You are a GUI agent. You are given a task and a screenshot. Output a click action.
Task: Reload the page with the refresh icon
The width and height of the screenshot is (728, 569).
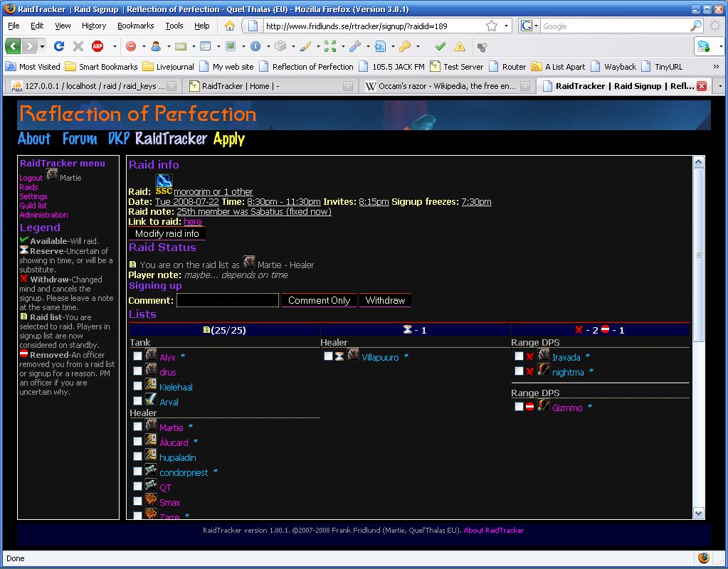coord(59,46)
